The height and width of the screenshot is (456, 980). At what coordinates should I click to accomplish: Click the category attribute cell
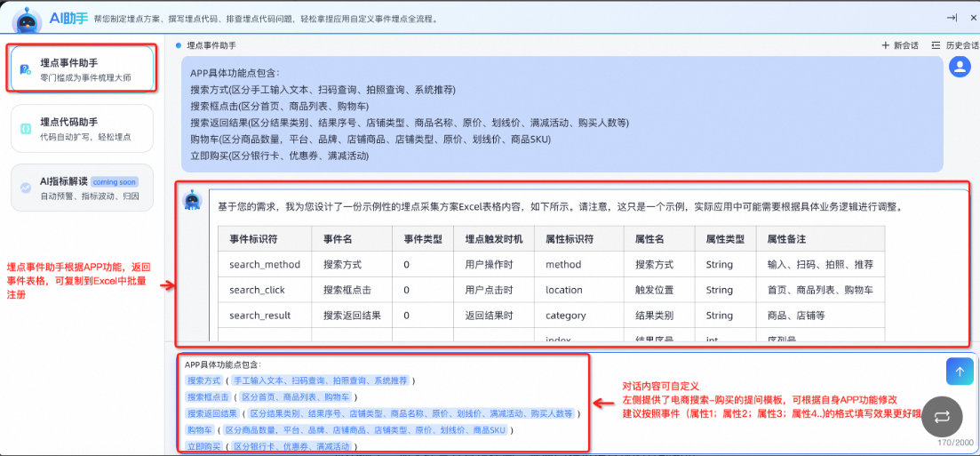point(579,316)
